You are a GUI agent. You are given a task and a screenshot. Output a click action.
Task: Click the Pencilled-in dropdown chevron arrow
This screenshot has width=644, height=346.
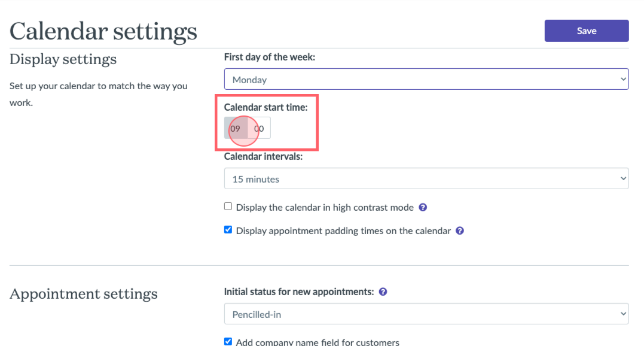coord(623,314)
